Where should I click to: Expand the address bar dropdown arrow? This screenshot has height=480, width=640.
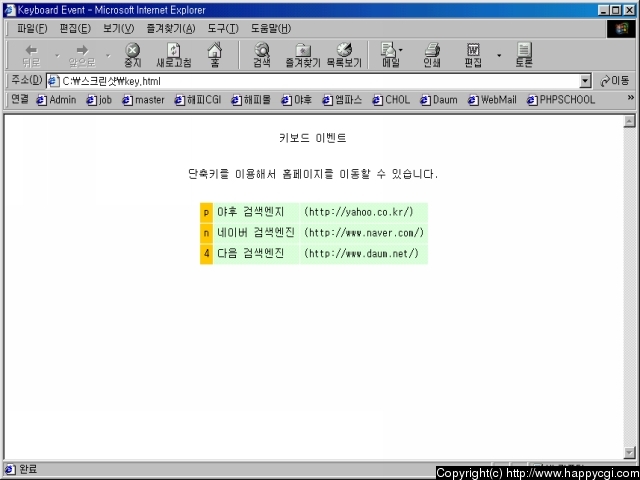[x=586, y=81]
